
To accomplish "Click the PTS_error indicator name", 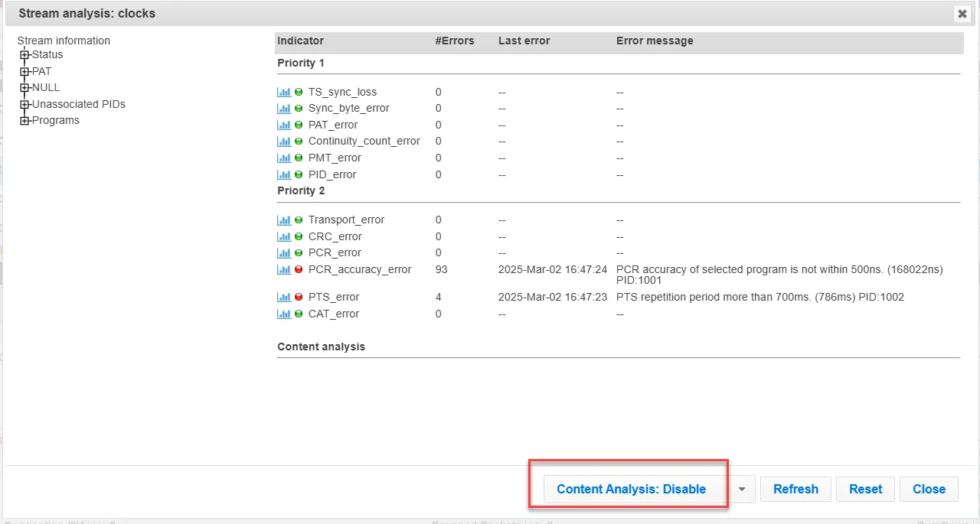I will [334, 297].
